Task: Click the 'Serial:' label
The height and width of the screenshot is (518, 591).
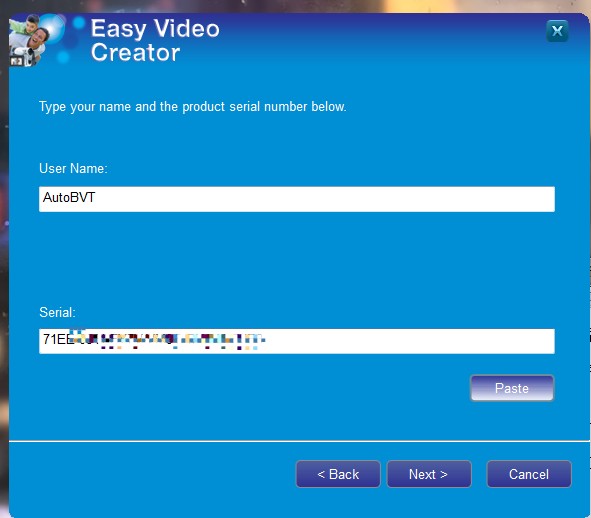Action: click(x=57, y=312)
